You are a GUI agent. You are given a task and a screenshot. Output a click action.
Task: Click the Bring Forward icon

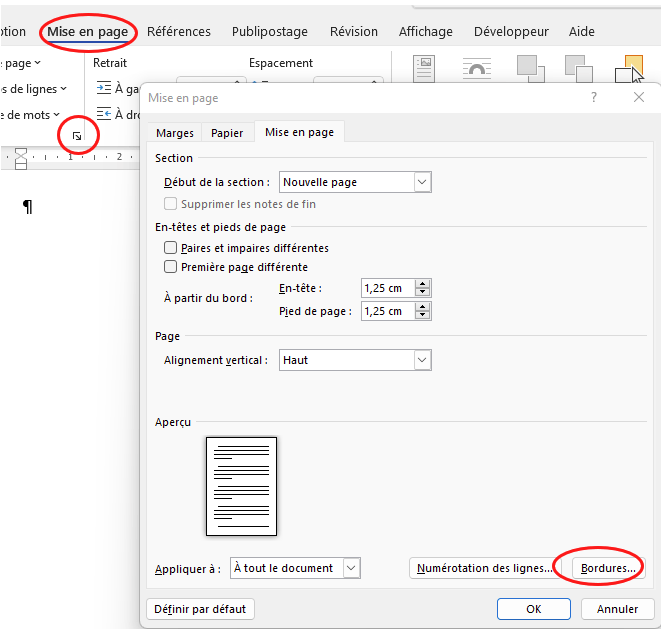tap(530, 68)
